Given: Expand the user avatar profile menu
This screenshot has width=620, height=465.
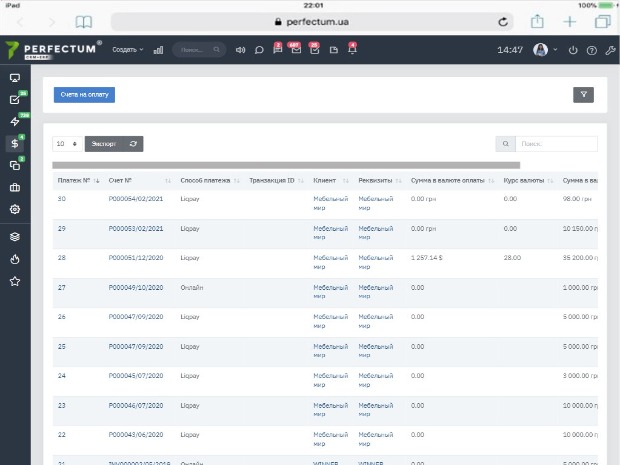Looking at the screenshot, I should click(x=545, y=50).
